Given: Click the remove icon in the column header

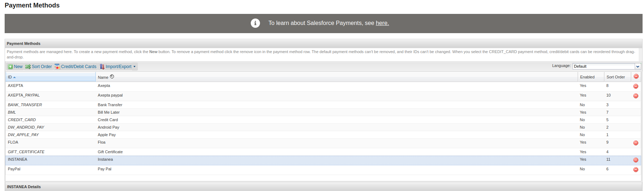Looking at the screenshot, I should [636, 77].
